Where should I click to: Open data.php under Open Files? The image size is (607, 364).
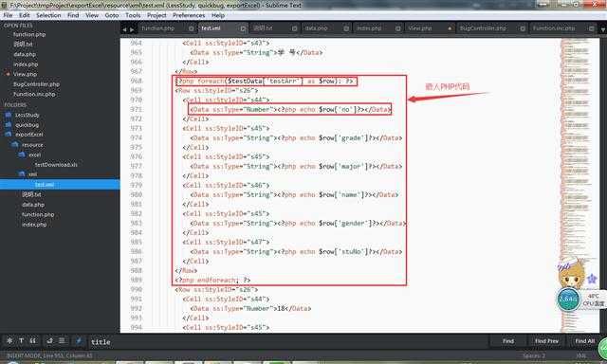[25, 55]
